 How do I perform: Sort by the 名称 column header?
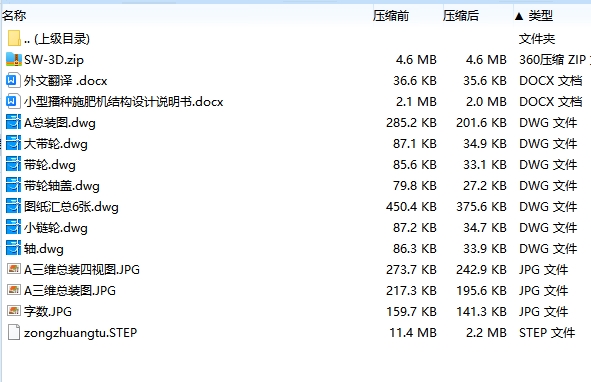pyautogui.click(x=14, y=16)
